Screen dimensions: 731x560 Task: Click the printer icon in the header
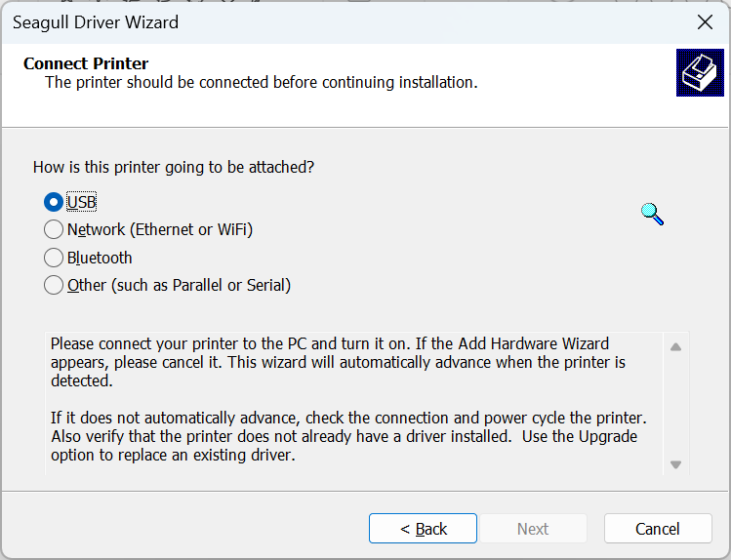pos(700,72)
